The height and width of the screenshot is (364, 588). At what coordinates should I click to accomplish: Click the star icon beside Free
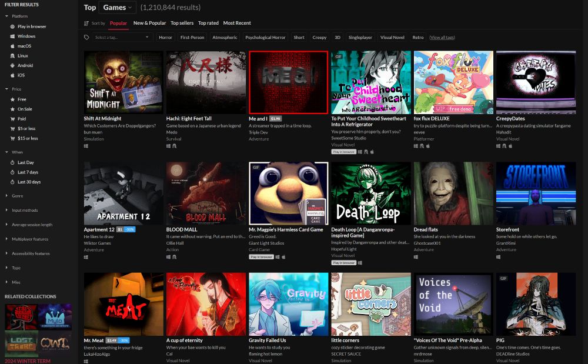[12, 99]
